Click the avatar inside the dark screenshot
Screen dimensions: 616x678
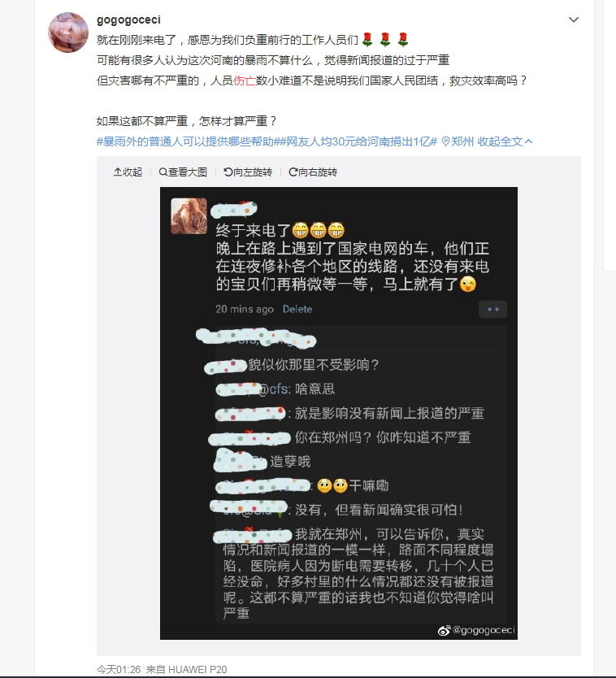click(x=189, y=215)
